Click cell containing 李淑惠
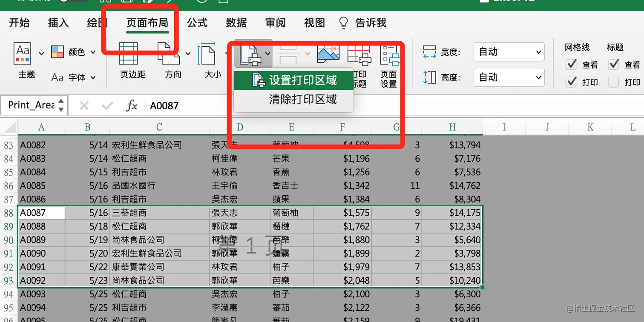Viewport: 644px width, 322px height. 240,308
